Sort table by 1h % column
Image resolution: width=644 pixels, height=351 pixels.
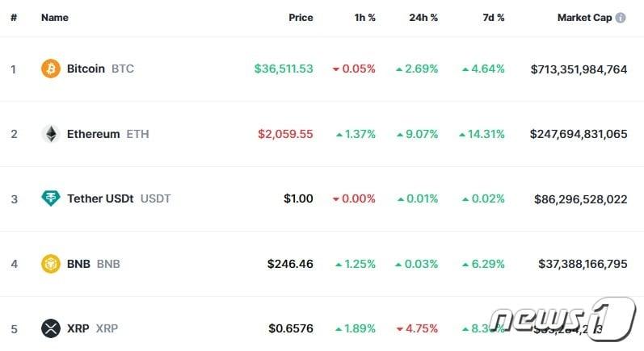364,18
